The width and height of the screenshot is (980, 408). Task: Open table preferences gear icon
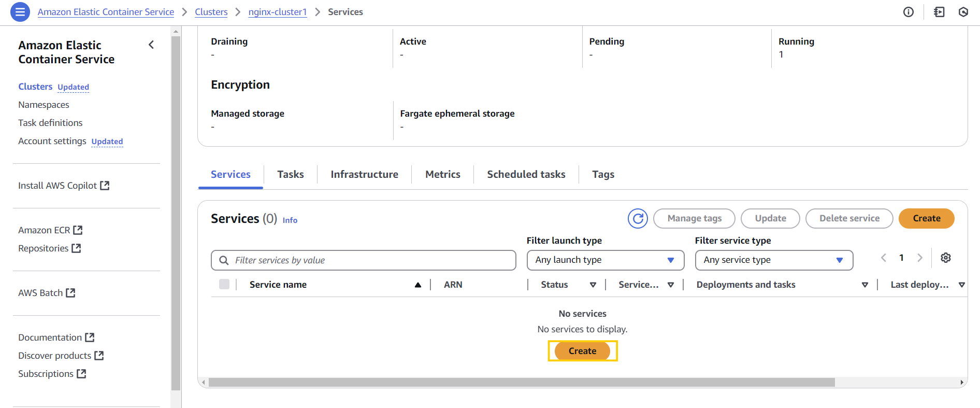[946, 258]
